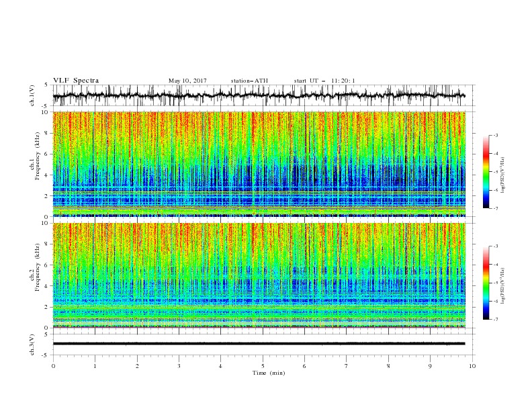Select the date text "May 10, 2017"
This screenshot has height=411, width=532.
click(x=187, y=81)
